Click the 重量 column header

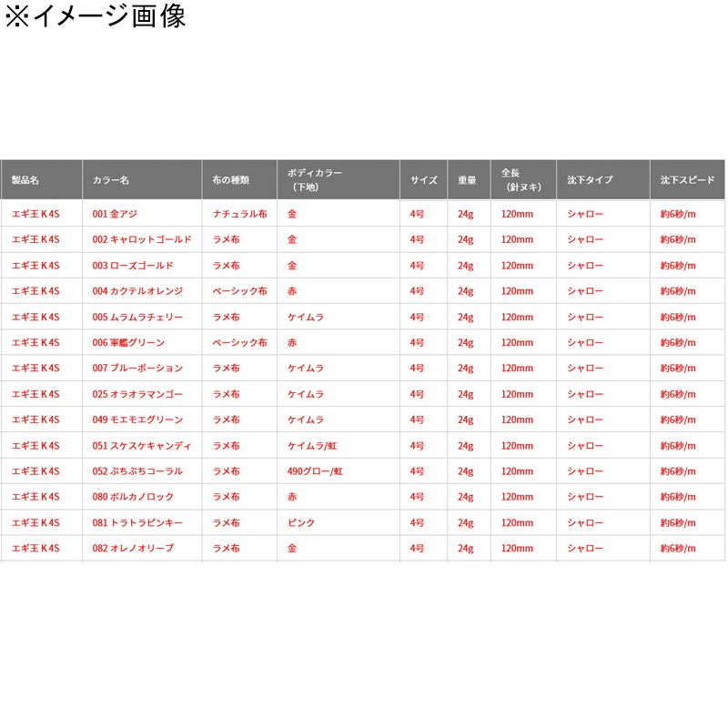[x=467, y=180]
